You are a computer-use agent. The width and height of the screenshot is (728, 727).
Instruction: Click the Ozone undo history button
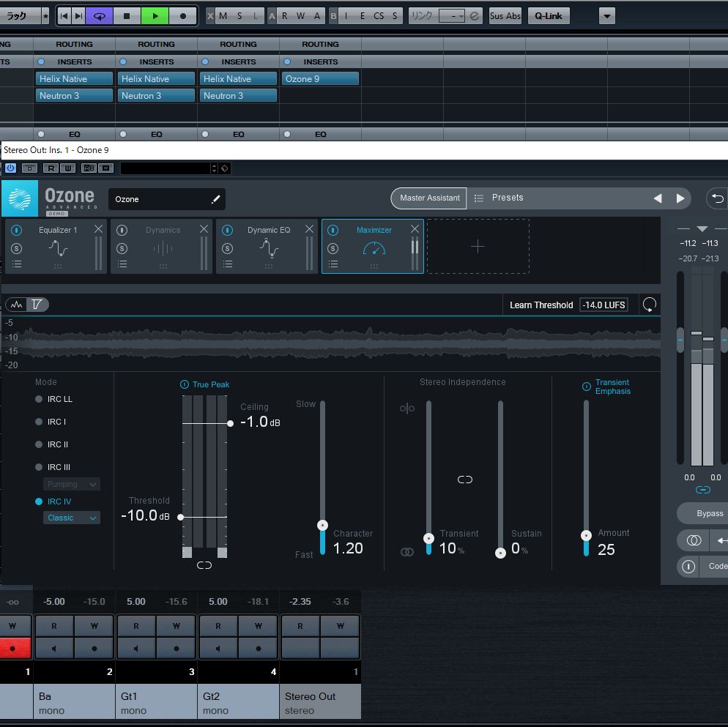(717, 198)
